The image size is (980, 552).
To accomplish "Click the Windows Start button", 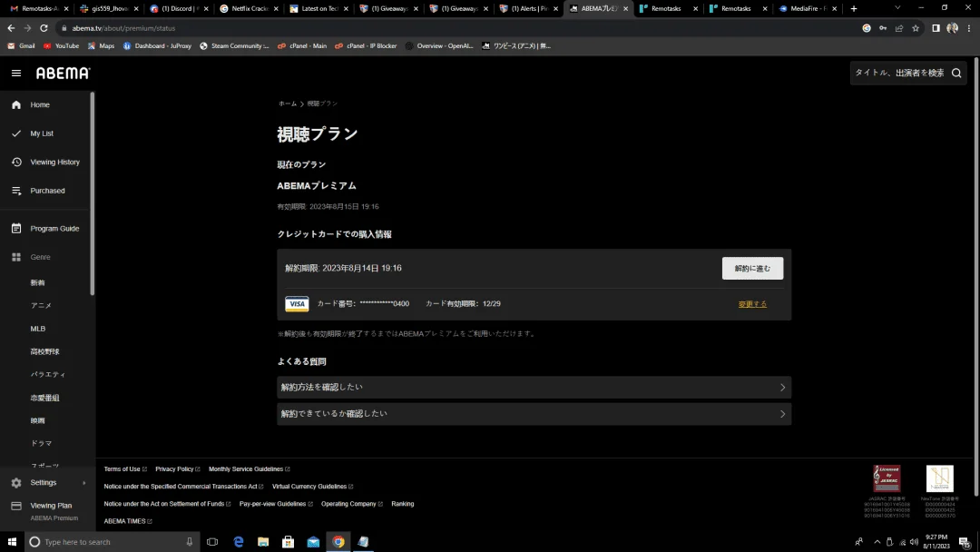I will click(x=12, y=542).
